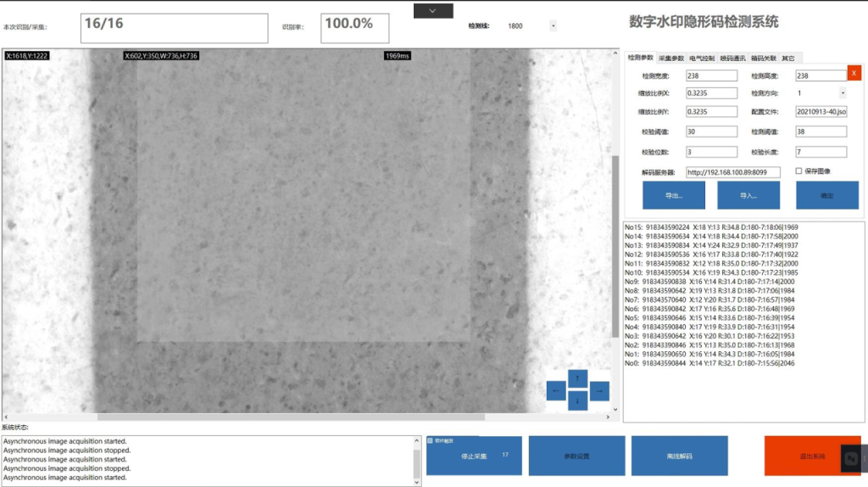The image size is (868, 487).
Task: Close the parameter panel with red X
Action: [854, 73]
